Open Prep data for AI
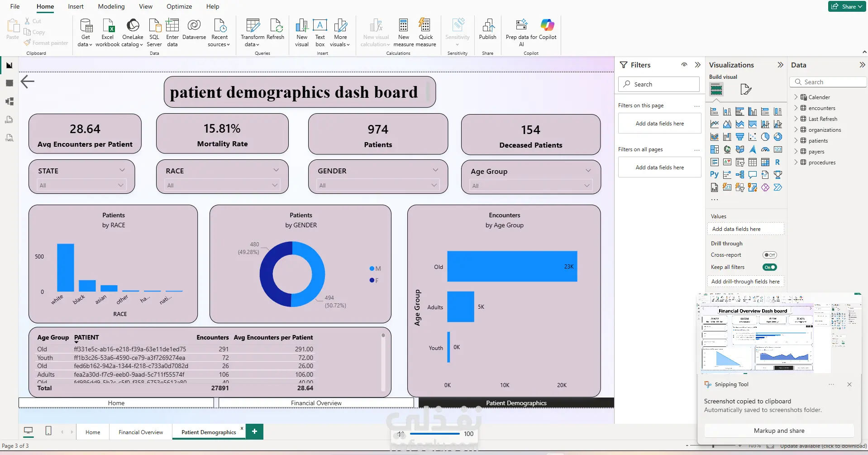This screenshot has height=455, width=868. 521,33
